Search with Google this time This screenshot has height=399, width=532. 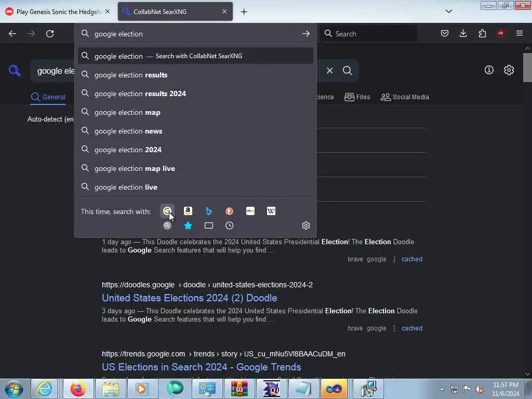[x=167, y=211]
